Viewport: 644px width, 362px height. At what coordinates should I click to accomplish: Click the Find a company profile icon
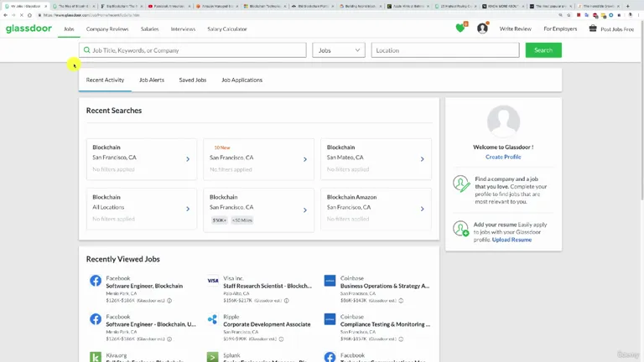tap(461, 184)
